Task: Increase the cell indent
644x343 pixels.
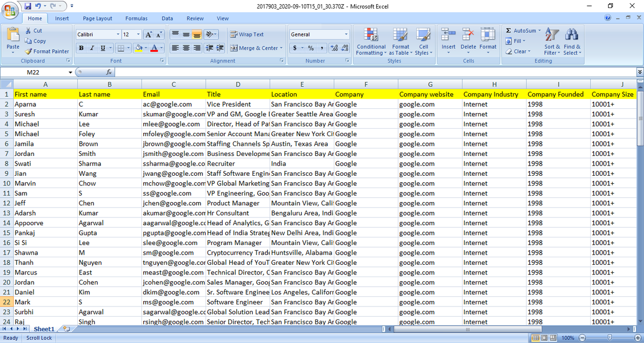Action: coord(218,48)
